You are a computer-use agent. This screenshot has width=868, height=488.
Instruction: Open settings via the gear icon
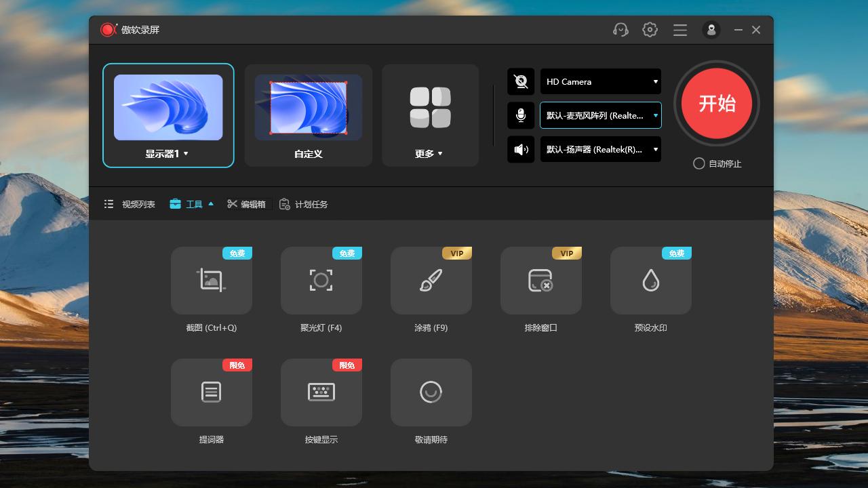pos(650,30)
